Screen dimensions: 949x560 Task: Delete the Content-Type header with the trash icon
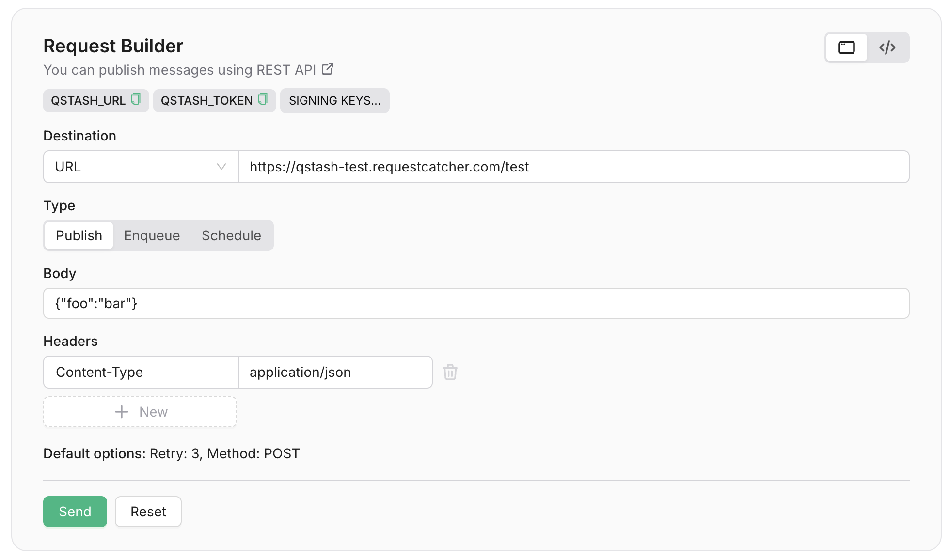coord(450,372)
